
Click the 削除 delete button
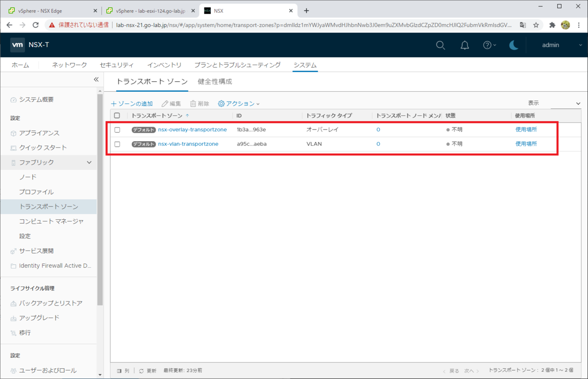[199, 103]
